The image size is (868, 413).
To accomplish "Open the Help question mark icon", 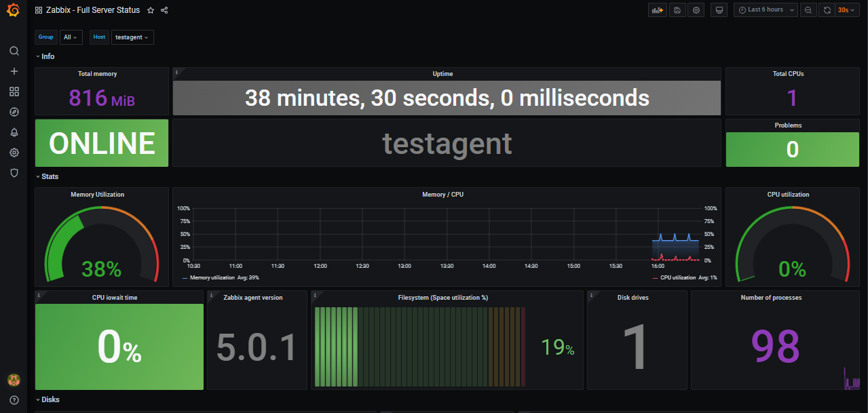I will tap(14, 400).
